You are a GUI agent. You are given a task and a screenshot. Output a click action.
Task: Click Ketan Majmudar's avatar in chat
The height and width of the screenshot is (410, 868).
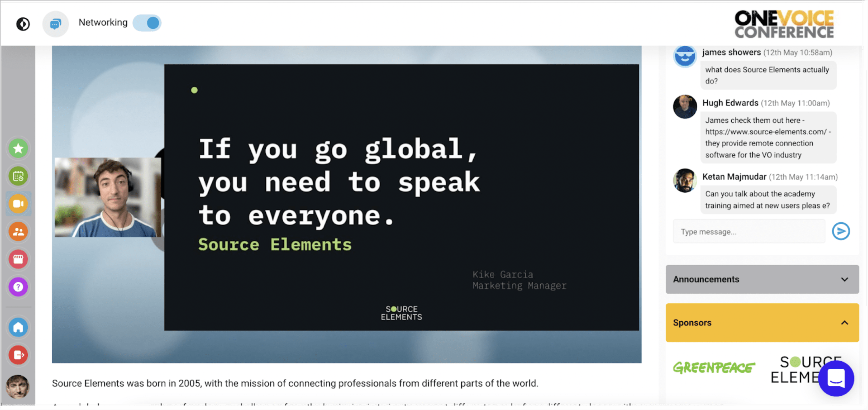[684, 180]
